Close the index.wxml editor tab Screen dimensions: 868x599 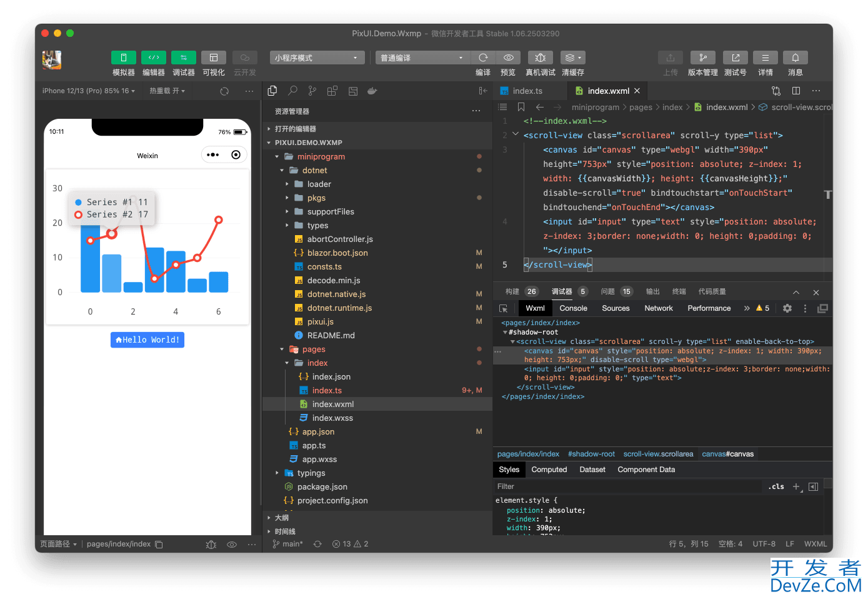tap(637, 91)
